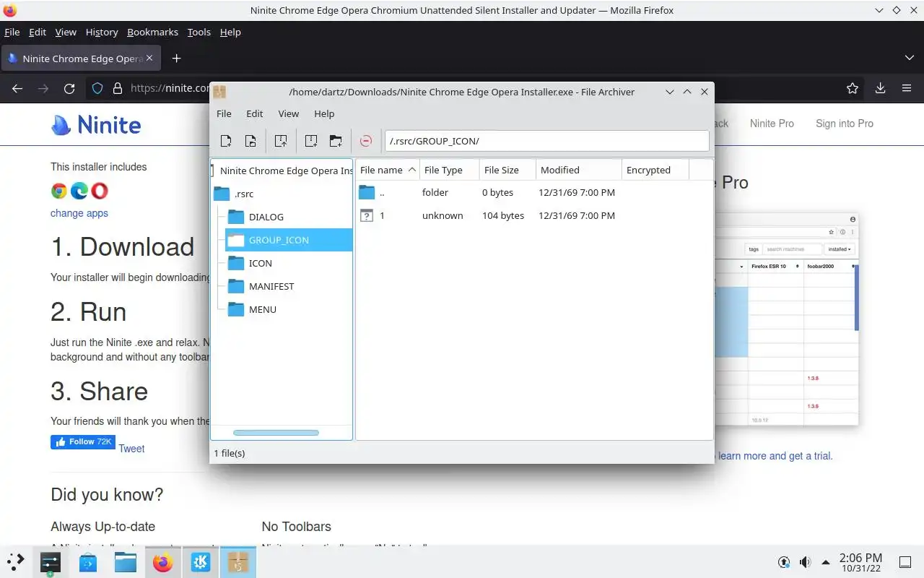Click the parent '..' folder icon in file list
Viewport: 924px width, 578px height.
(367, 192)
